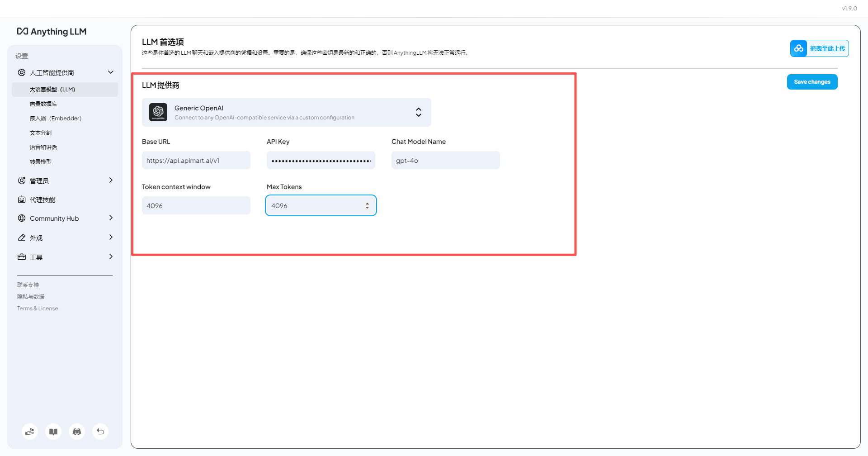The height and width of the screenshot is (456, 868).
Task: Increase Max Tokens using the stepper arrows
Action: [367, 203]
